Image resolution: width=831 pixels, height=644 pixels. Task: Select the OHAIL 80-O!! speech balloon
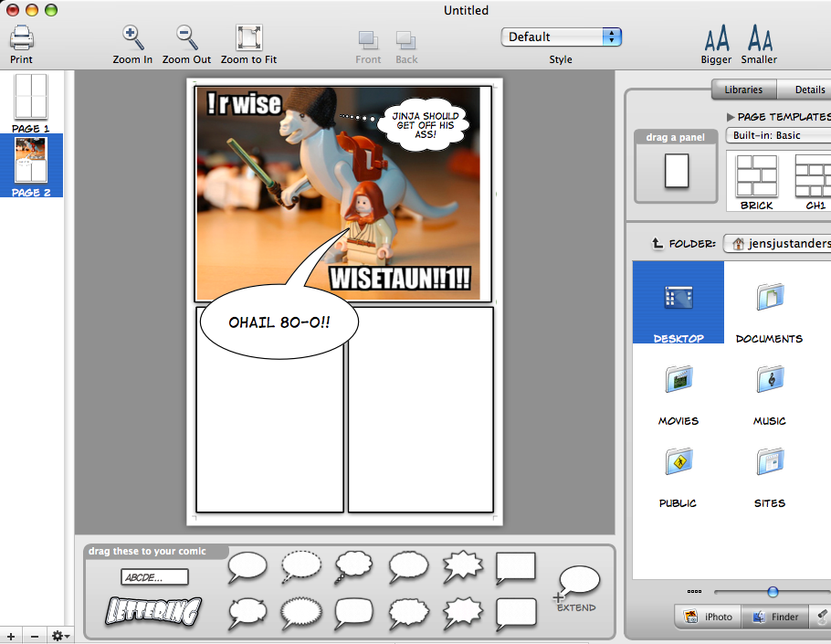click(x=279, y=322)
